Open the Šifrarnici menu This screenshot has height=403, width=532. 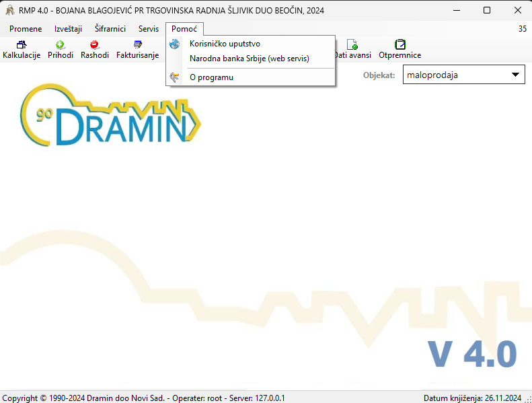tap(110, 29)
